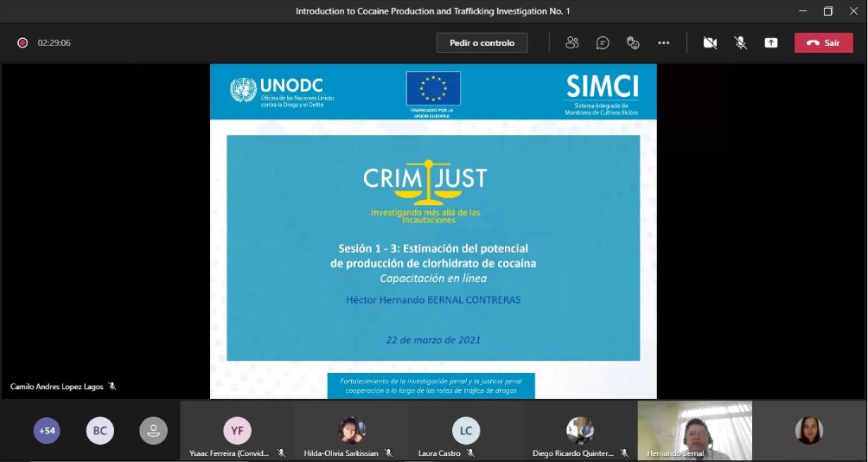This screenshot has height=462, width=868.
Task: Open the participants panel icon
Action: tap(571, 42)
